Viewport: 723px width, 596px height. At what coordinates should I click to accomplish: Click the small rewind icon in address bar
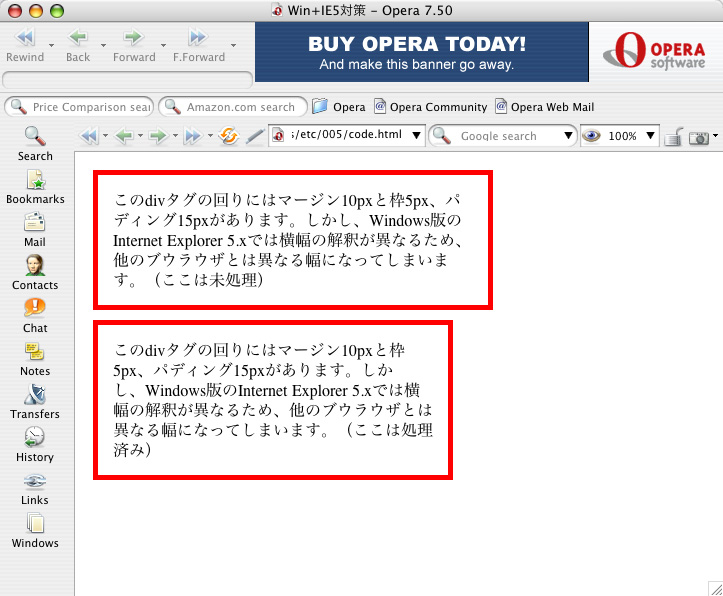[x=89, y=136]
